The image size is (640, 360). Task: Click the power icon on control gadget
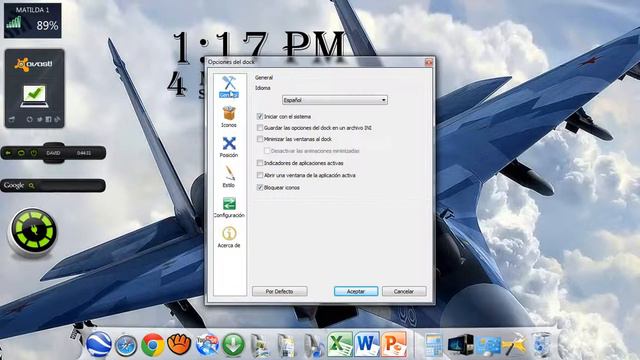click(x=34, y=153)
